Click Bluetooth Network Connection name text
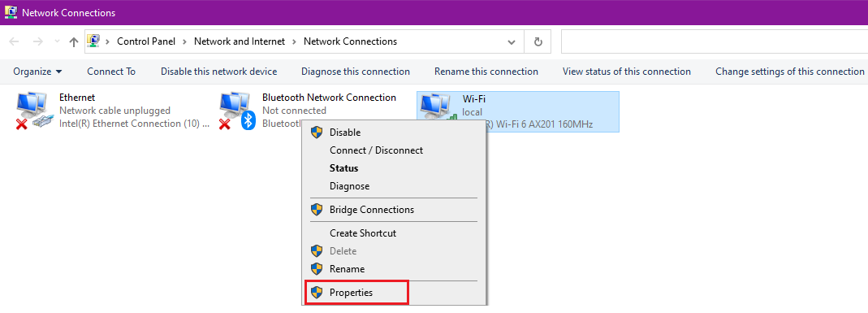Screen dimensions: 868x313 tap(329, 98)
